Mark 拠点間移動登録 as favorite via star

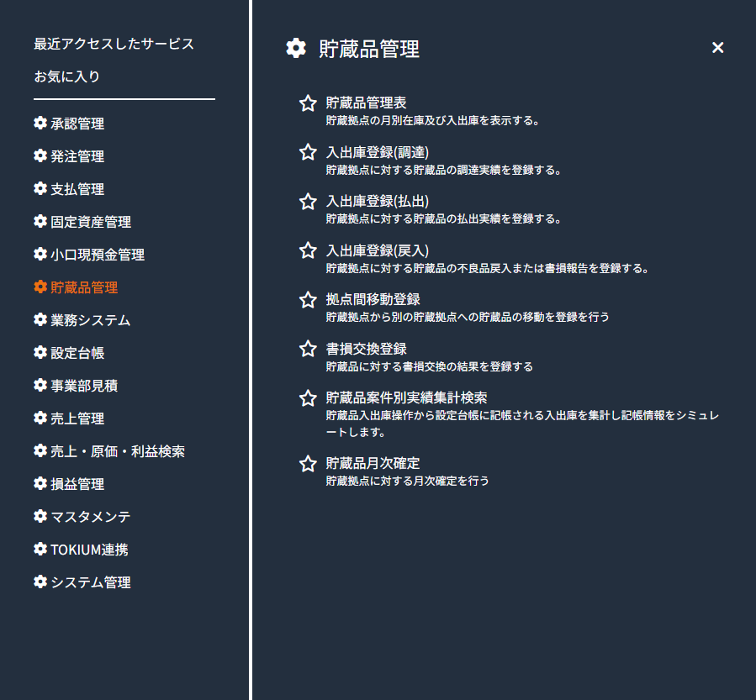tap(308, 300)
